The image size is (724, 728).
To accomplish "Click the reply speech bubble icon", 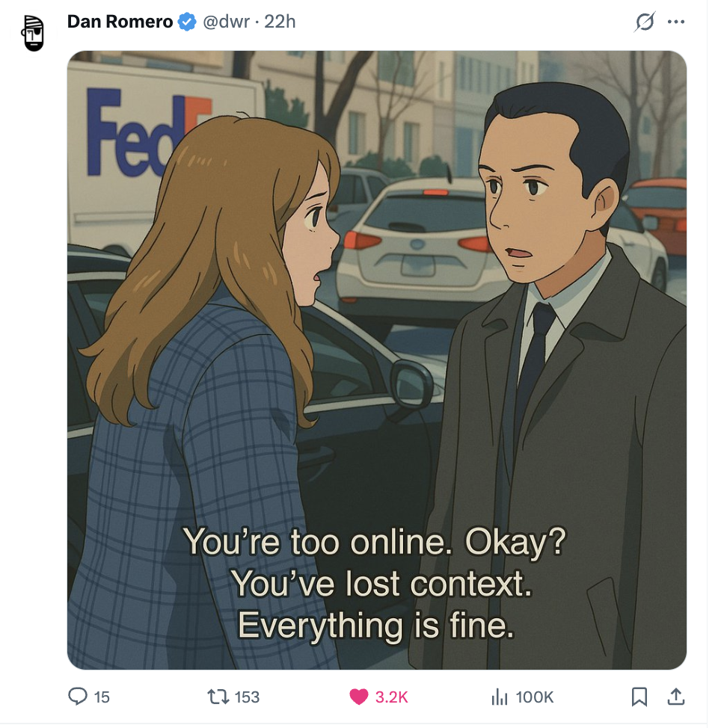I will point(78,697).
